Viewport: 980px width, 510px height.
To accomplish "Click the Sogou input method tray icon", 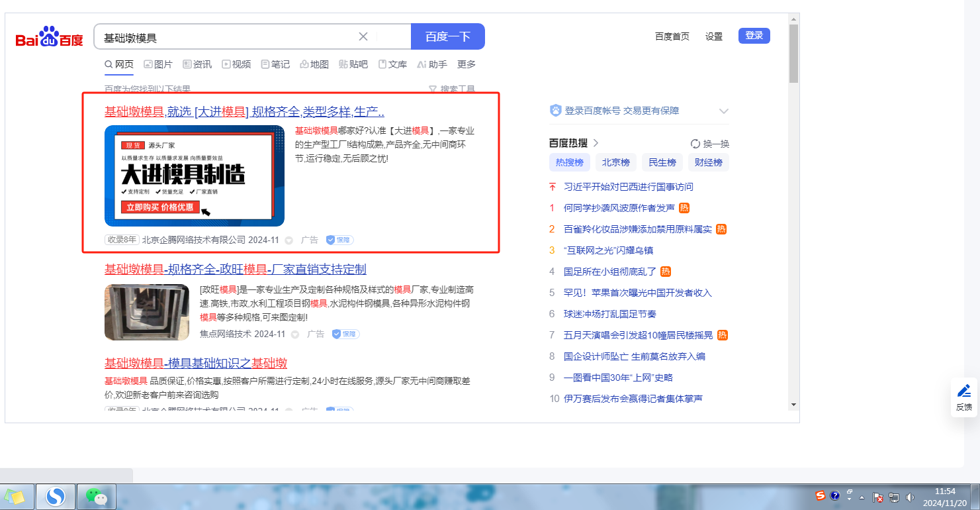I will 821,495.
